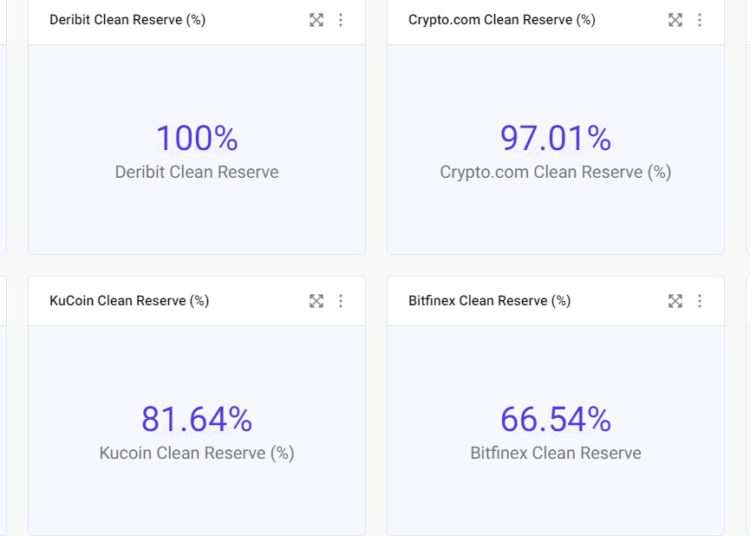Open KuCoin panel three-dot options menu
Image resolution: width=750 pixels, height=536 pixels.
click(341, 301)
